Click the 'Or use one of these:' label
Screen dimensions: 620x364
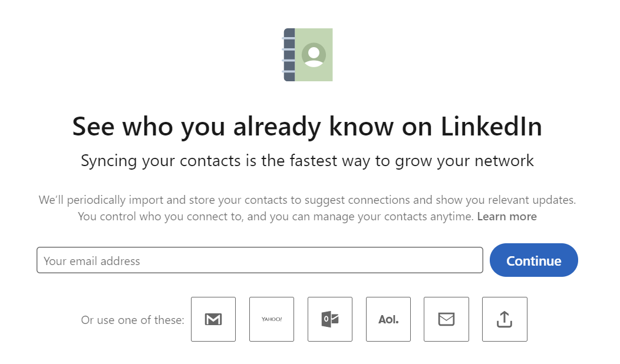point(133,320)
